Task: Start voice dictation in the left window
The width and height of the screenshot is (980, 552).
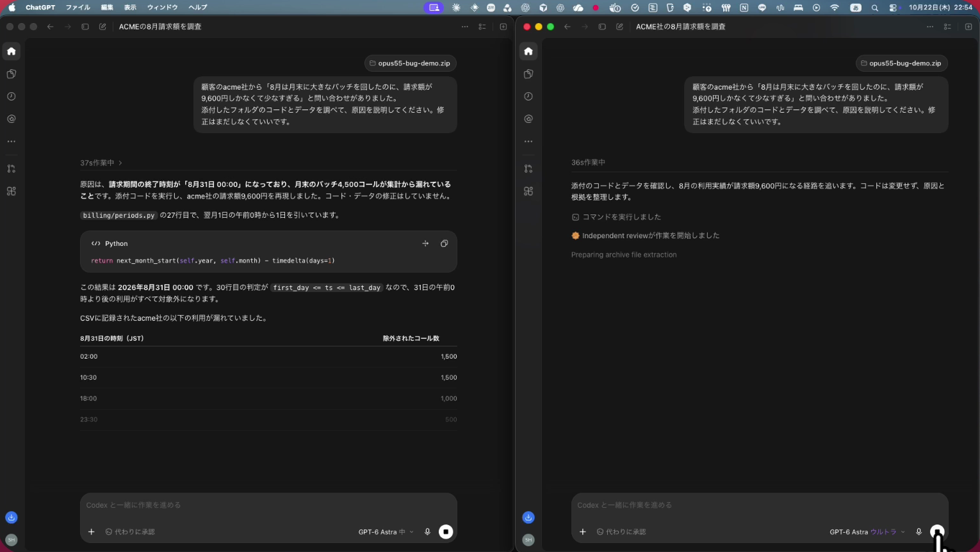Action: tap(427, 532)
